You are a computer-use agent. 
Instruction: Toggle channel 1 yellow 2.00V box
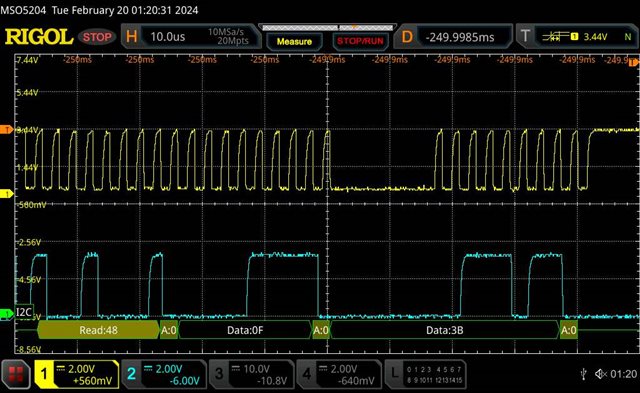[77, 374]
